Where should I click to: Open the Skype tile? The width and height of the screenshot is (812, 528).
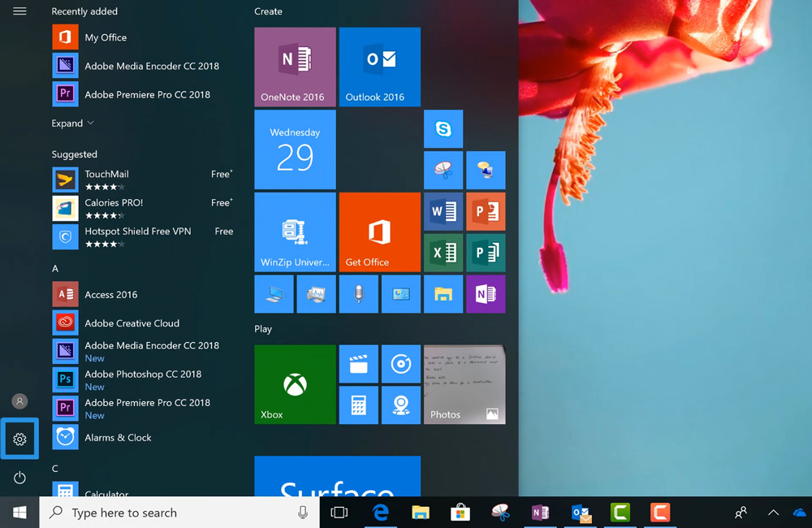coord(443,129)
